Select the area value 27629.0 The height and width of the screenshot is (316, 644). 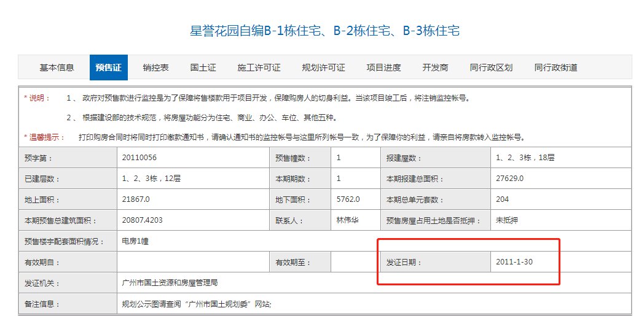tap(509, 179)
